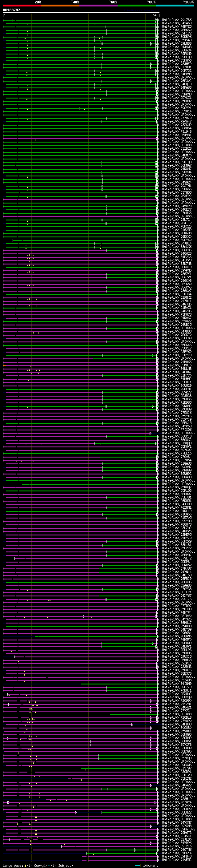Select the UniRef100_A5K0Q7 label
The height and width of the screenshot is (868, 197).
[x=176, y=487]
